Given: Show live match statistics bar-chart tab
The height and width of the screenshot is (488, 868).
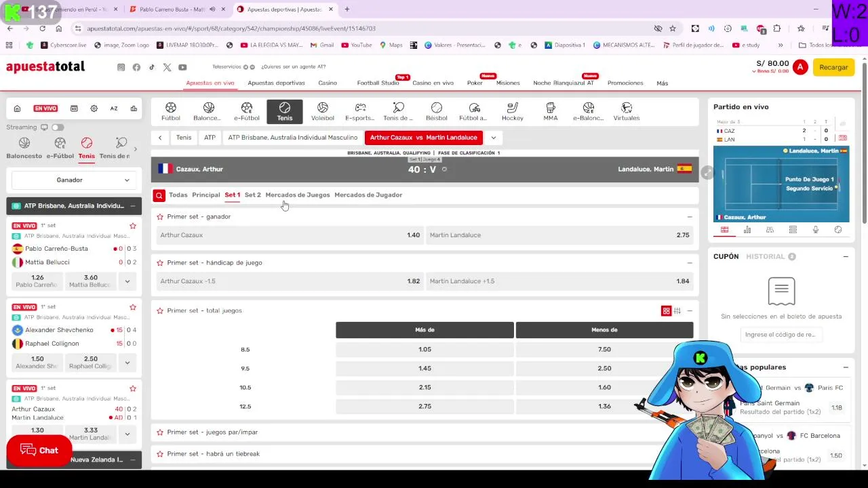Looking at the screenshot, I should [747, 230].
